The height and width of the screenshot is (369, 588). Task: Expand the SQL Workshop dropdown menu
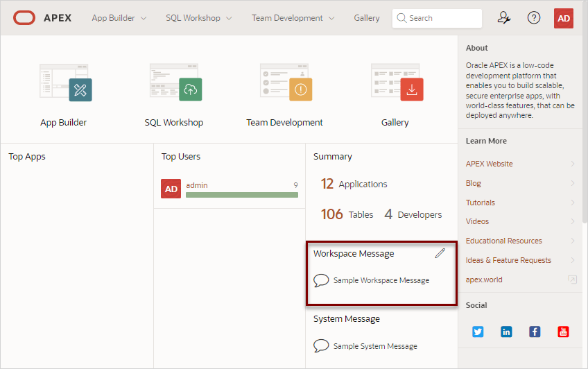[x=199, y=18]
